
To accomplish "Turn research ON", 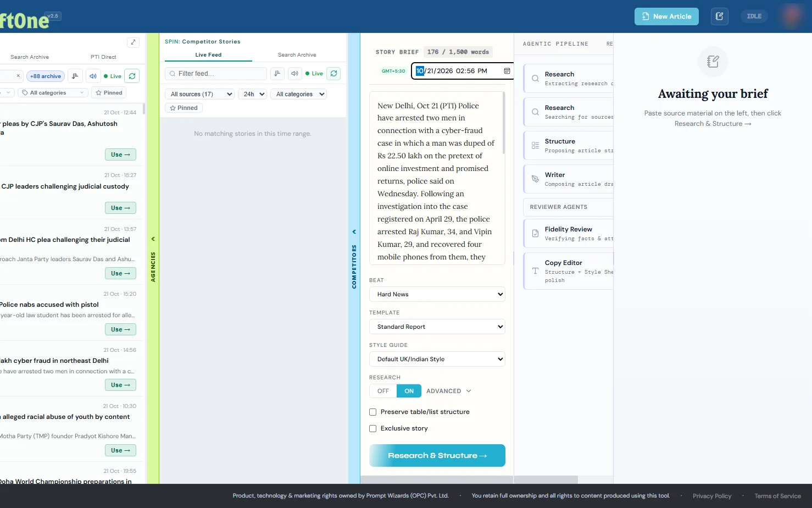I will pos(409,391).
